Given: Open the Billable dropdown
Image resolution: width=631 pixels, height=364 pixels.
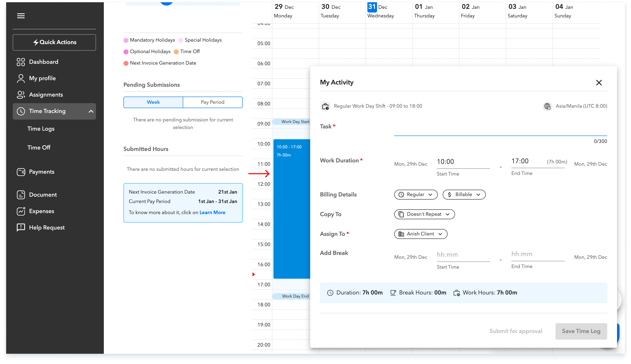Looking at the screenshot, I should click(x=464, y=194).
